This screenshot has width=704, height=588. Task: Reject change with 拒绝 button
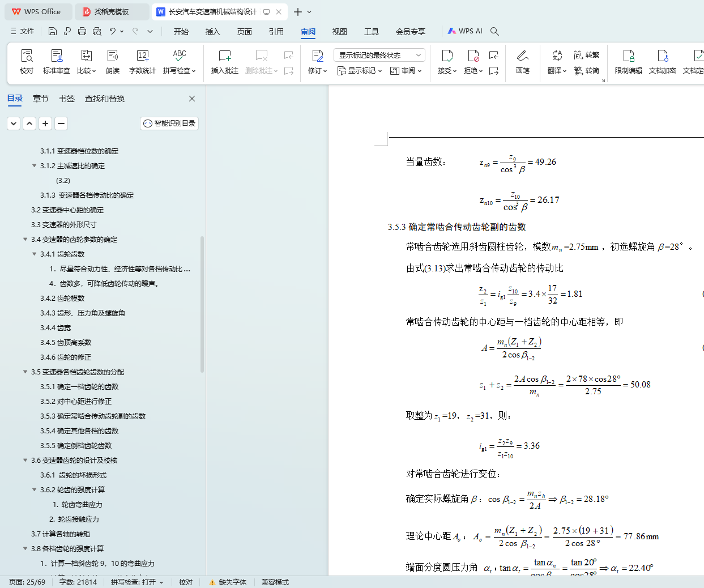tap(473, 62)
